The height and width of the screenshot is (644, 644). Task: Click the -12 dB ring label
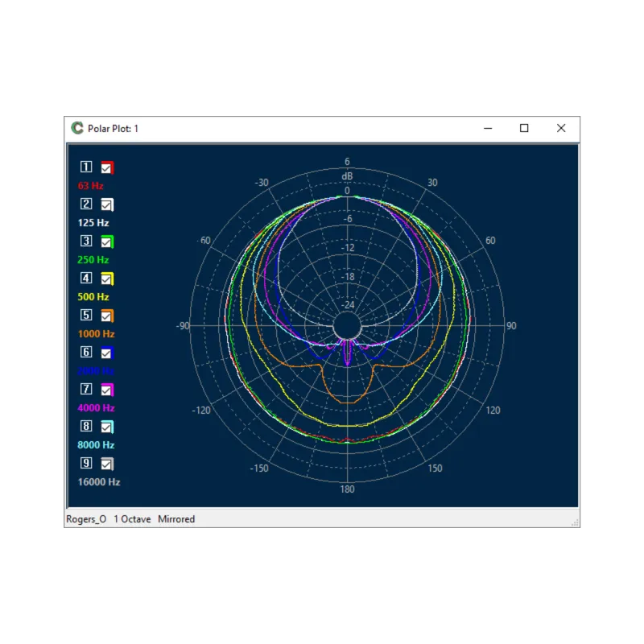pos(348,248)
